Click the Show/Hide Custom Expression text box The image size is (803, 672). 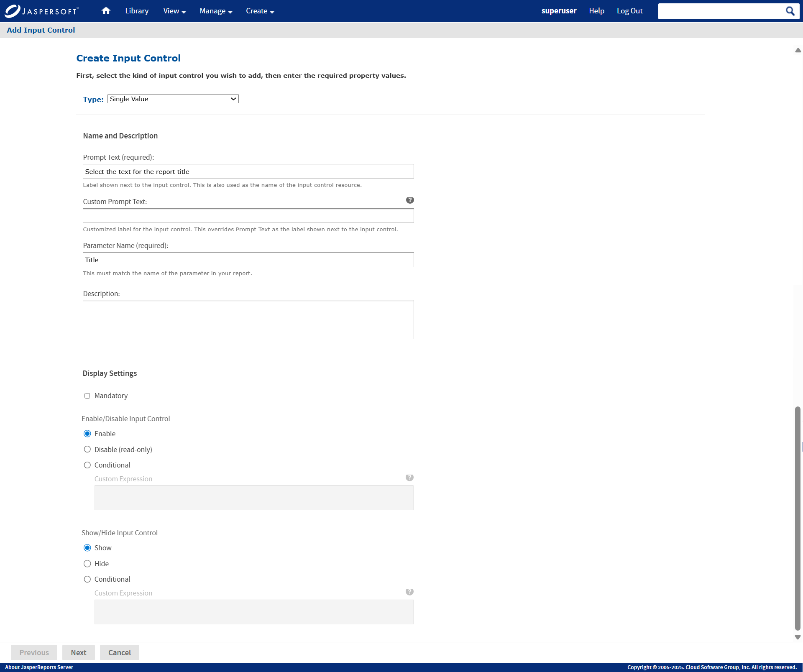tap(254, 612)
